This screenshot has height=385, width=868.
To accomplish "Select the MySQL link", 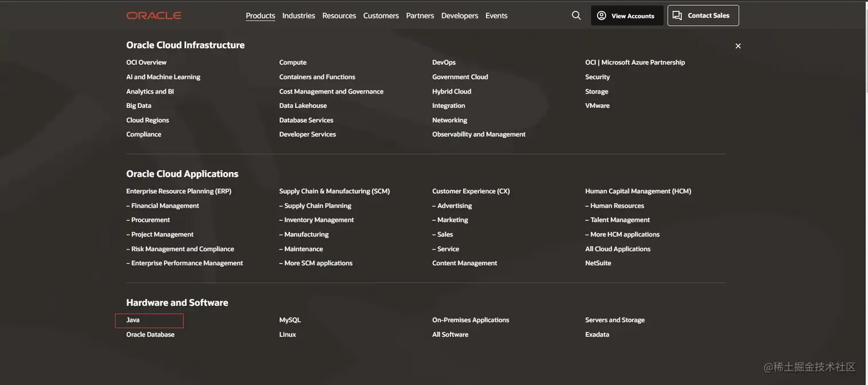I will [290, 320].
